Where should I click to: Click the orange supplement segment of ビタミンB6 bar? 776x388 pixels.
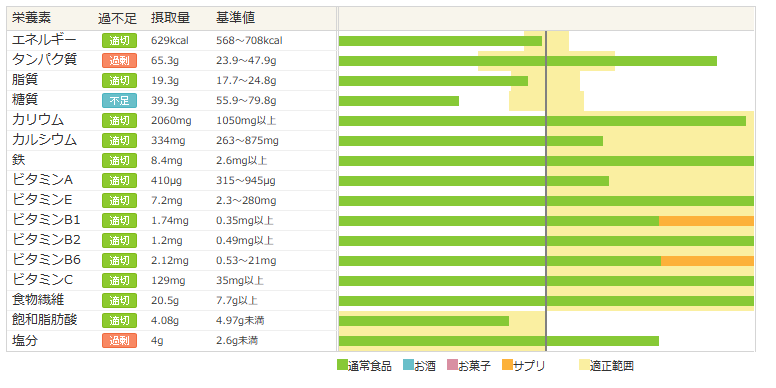(707, 261)
